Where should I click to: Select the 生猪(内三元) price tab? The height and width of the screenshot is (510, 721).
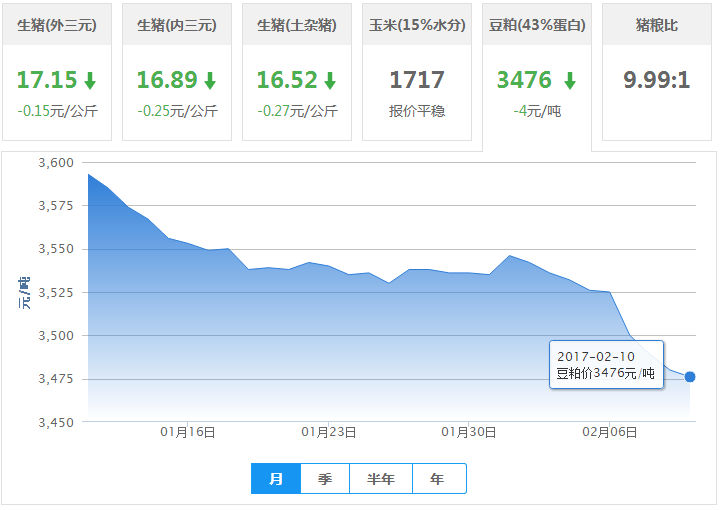click(177, 72)
